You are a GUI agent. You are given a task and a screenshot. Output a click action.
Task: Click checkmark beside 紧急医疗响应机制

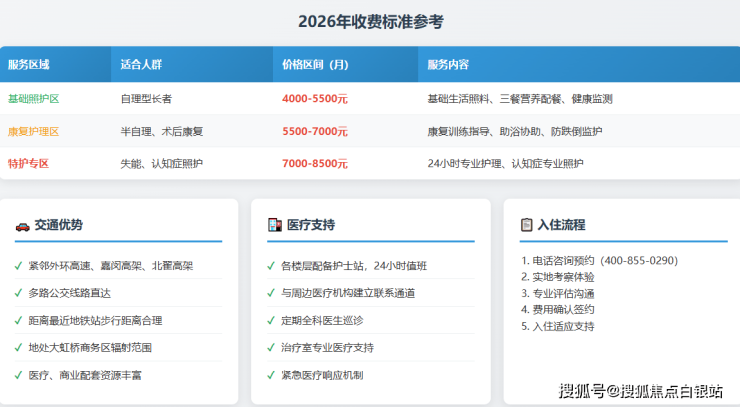coord(271,375)
